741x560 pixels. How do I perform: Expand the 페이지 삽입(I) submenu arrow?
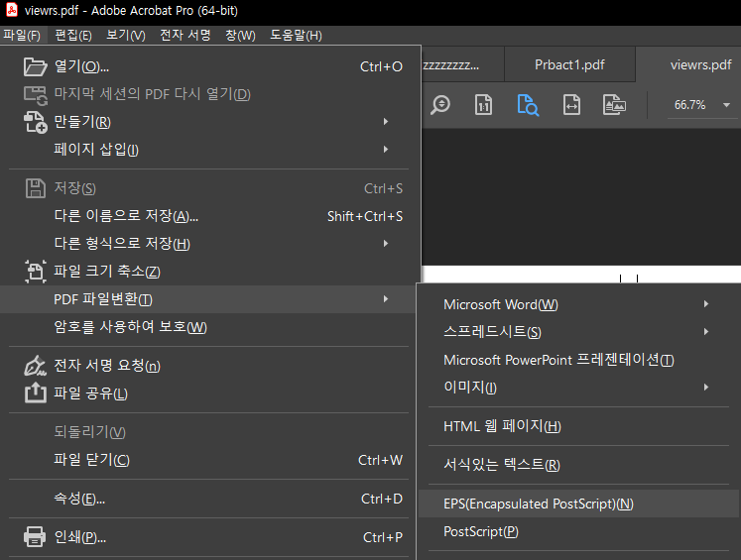pos(386,150)
